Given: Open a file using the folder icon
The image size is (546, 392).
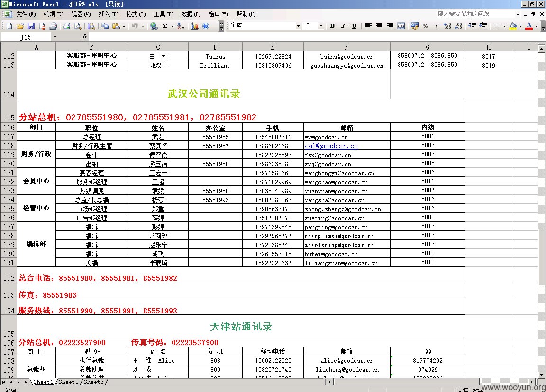Looking at the screenshot, I should pos(20,26).
